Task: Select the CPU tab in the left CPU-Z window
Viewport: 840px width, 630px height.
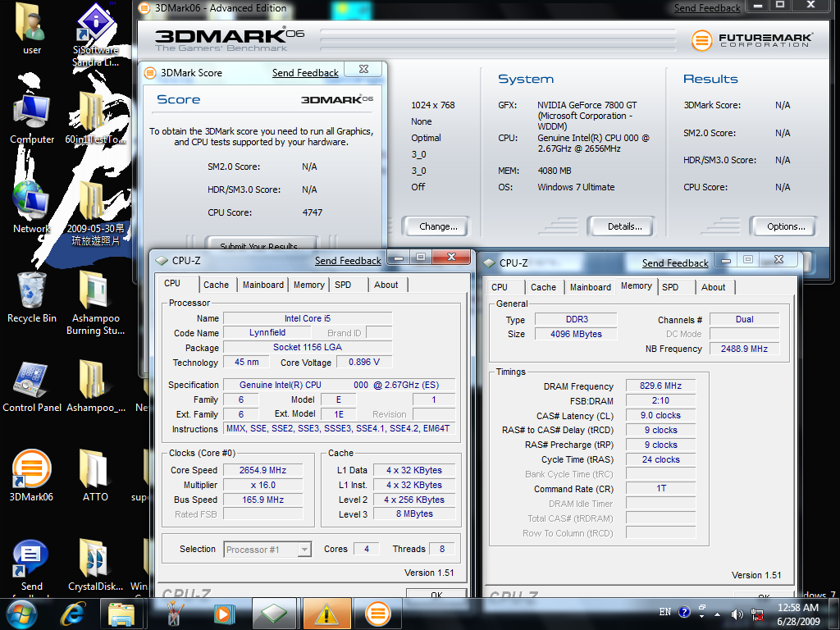Action: (172, 284)
